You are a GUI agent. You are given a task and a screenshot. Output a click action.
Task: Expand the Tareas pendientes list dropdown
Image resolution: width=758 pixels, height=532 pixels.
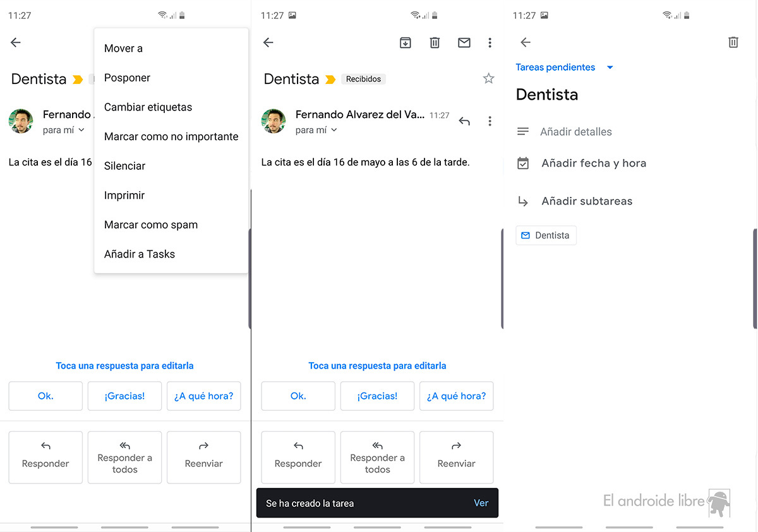point(610,68)
